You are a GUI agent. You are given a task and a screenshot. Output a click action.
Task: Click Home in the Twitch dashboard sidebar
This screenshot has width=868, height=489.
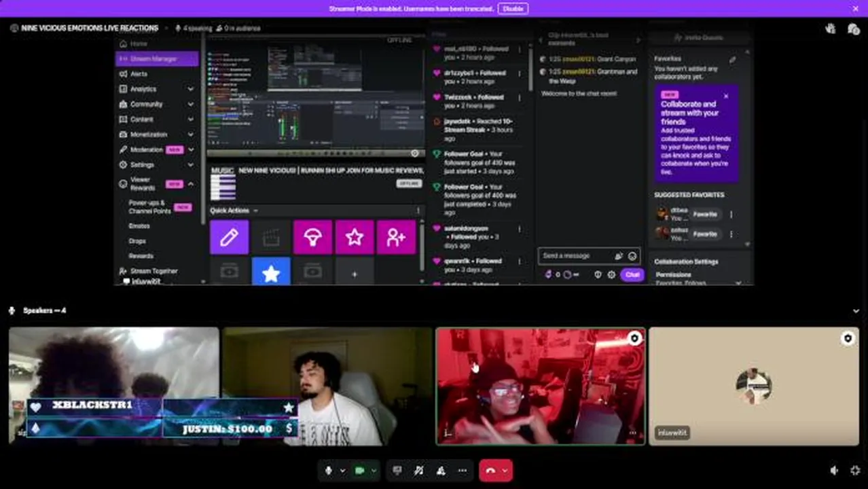point(139,43)
